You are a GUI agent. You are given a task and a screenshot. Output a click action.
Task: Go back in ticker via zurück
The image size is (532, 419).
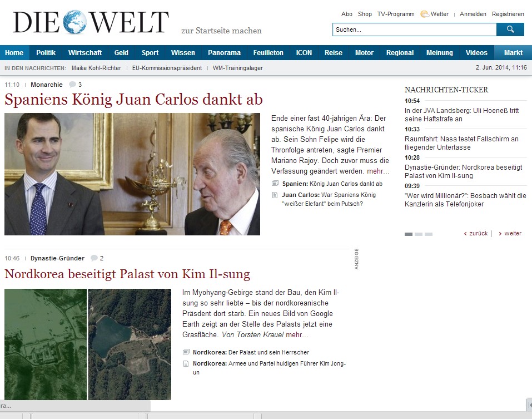pos(476,234)
